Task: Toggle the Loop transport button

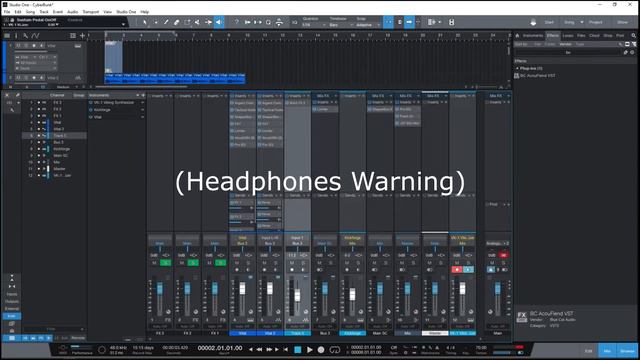Action: tap(335, 350)
